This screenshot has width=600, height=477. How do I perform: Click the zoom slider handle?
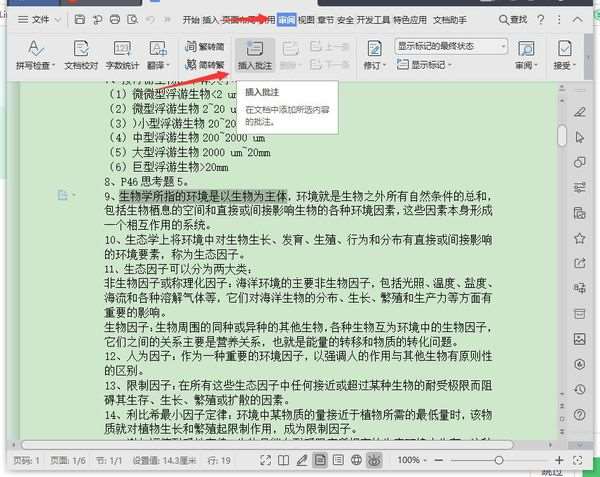click(499, 460)
